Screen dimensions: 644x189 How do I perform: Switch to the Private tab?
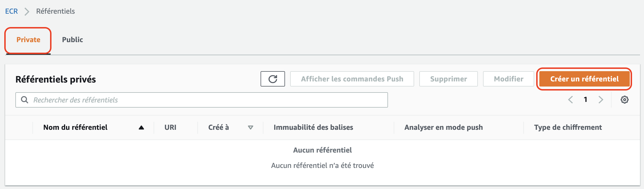click(x=28, y=40)
